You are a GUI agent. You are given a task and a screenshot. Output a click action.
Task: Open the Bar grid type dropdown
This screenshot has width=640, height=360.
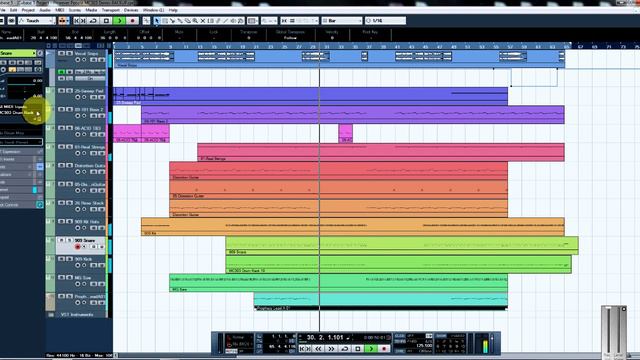click(x=342, y=20)
